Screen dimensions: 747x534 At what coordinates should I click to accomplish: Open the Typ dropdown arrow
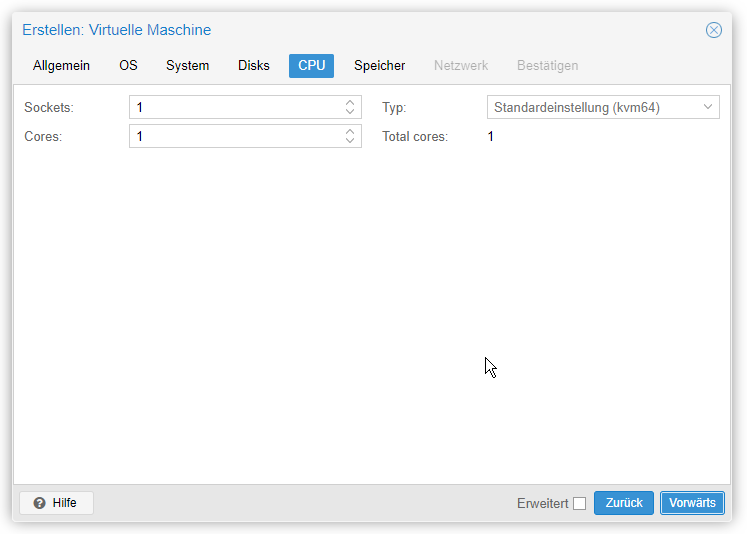(x=707, y=107)
